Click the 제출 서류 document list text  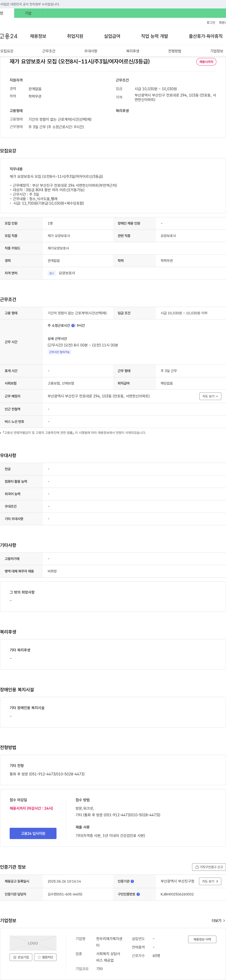[110, 836]
